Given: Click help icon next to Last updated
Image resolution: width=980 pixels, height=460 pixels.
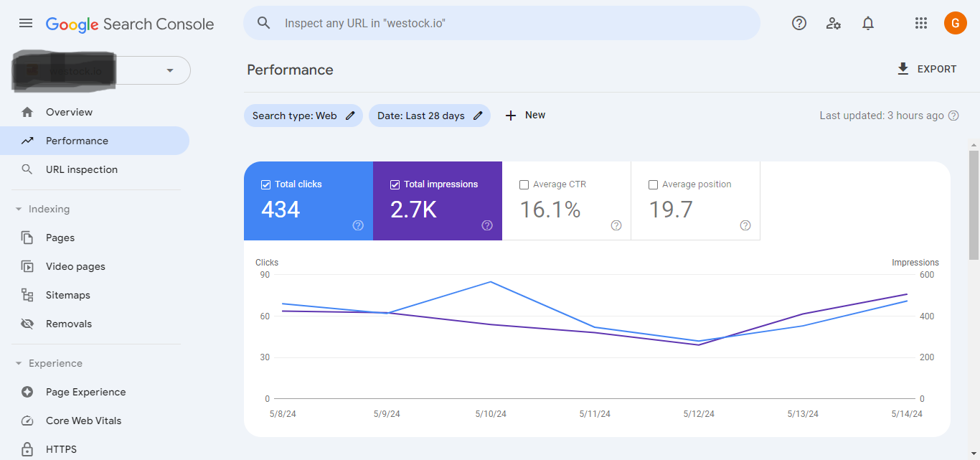Looking at the screenshot, I should click(x=953, y=116).
